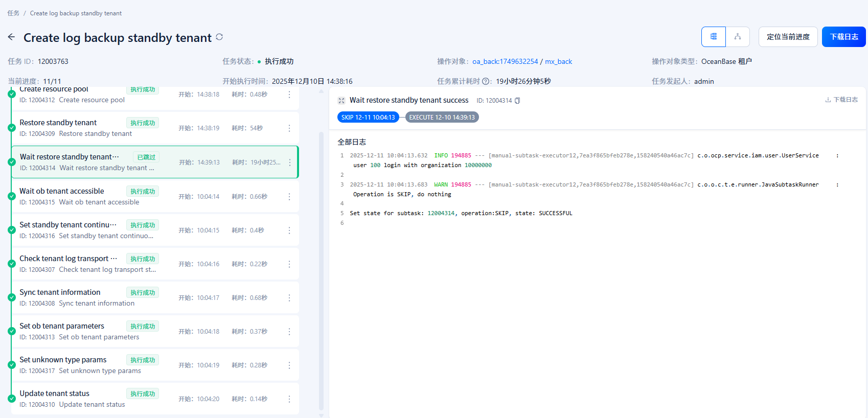Select the EXECUTE 12-10 14:39:13 execution tab

(x=442, y=118)
